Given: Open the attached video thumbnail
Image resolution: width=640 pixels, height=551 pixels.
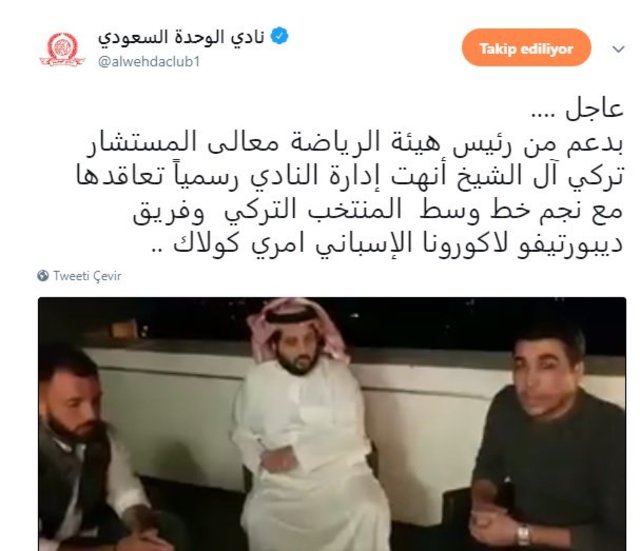Looking at the screenshot, I should tap(332, 424).
